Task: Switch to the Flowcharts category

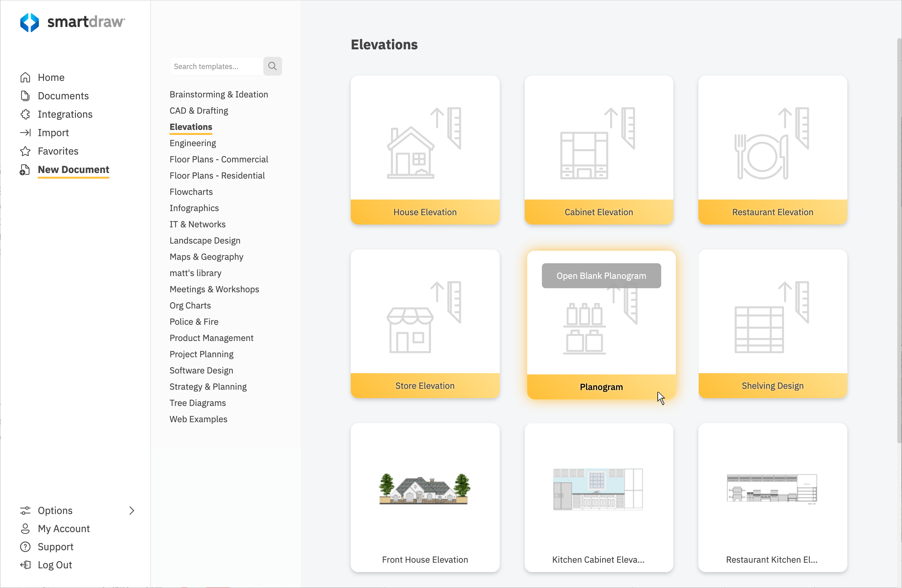Action: click(191, 192)
